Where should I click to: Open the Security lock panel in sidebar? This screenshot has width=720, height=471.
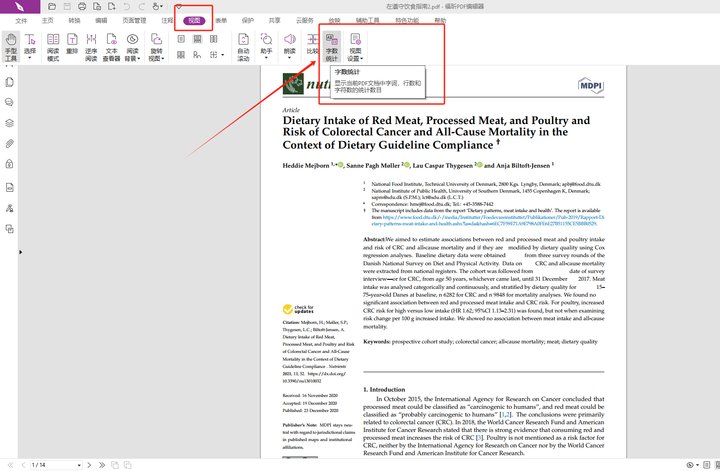pyautogui.click(x=10, y=165)
